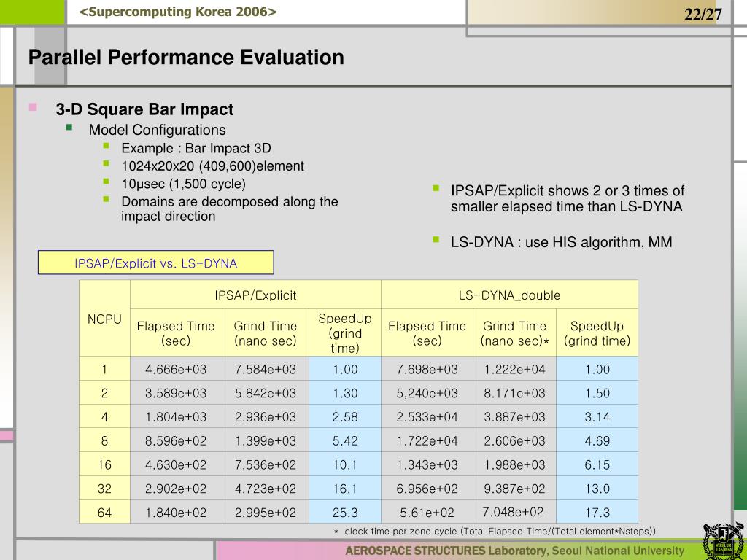The height and width of the screenshot is (560, 747).
Task: Click cell 2.533e+04
Action: point(427,416)
